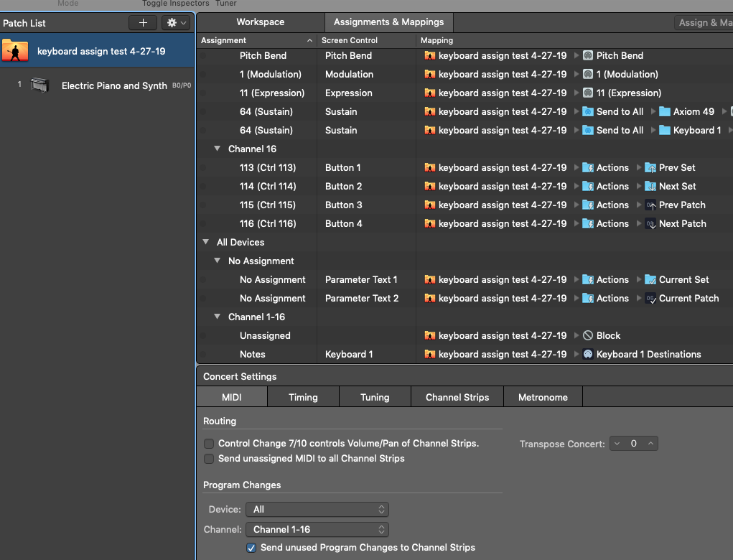Click the Prev Set action icon
The height and width of the screenshot is (560, 733).
650,168
